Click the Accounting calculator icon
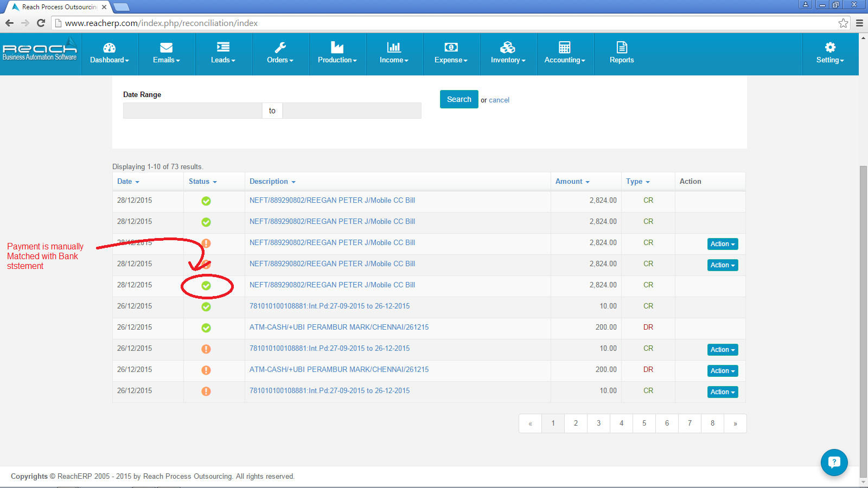The image size is (868, 488). 565,47
